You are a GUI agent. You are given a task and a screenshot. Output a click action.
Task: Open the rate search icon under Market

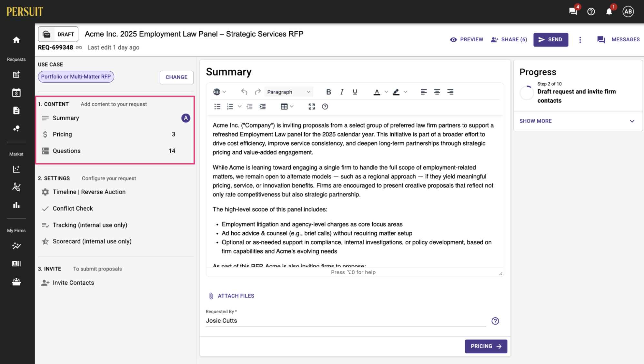pyautogui.click(x=16, y=187)
